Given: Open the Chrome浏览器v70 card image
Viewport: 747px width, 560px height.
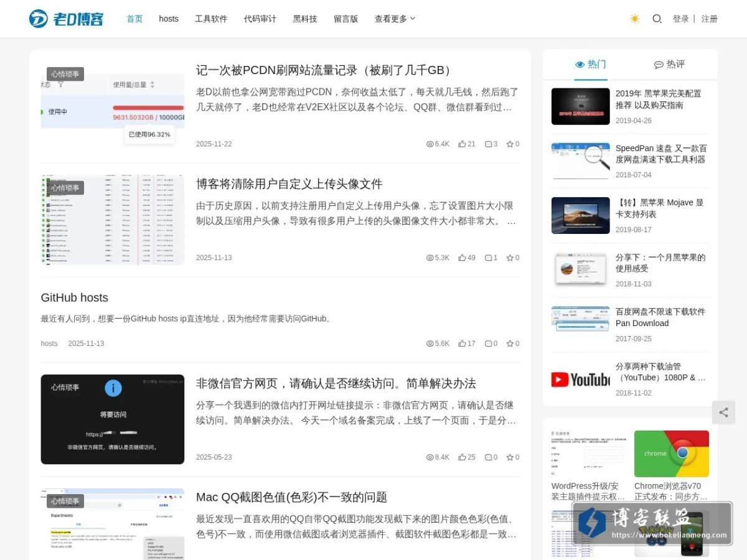Looking at the screenshot, I should pyautogui.click(x=672, y=454).
